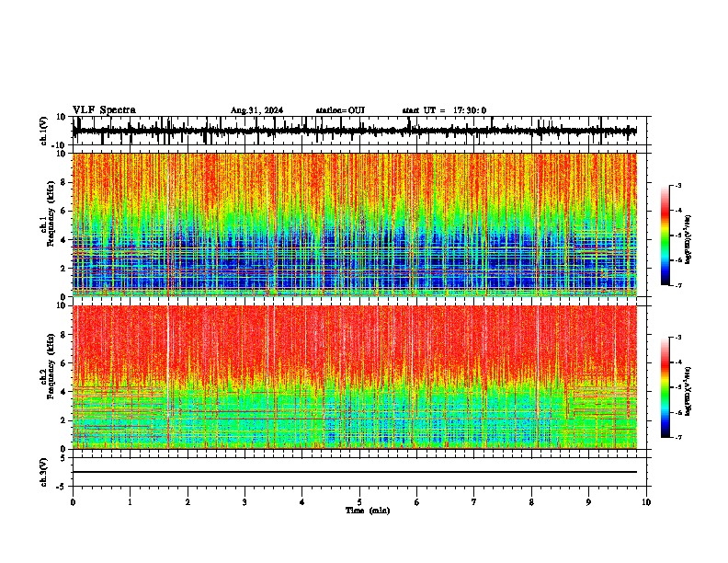Click the ch.1 black waveform trace
This screenshot has height=563, width=728.
354,131
